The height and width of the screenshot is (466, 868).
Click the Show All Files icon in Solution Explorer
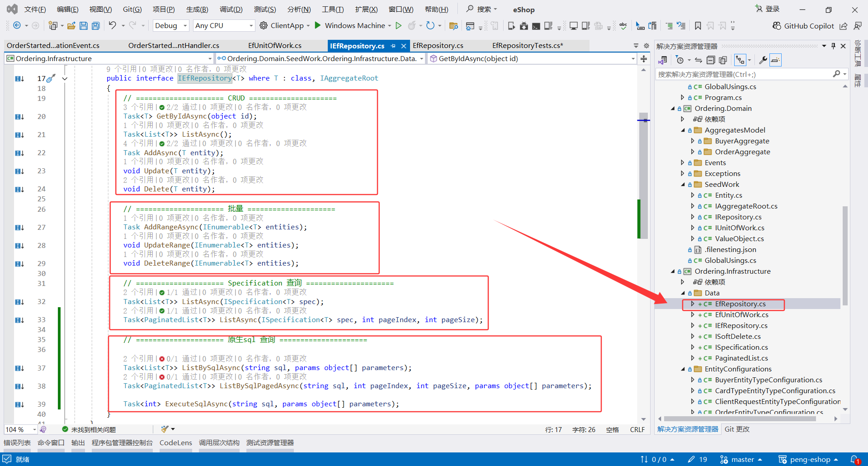pos(723,60)
